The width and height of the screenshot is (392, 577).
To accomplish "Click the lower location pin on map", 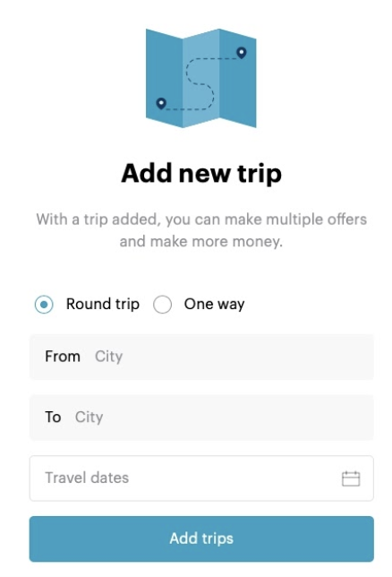I will (x=161, y=103).
